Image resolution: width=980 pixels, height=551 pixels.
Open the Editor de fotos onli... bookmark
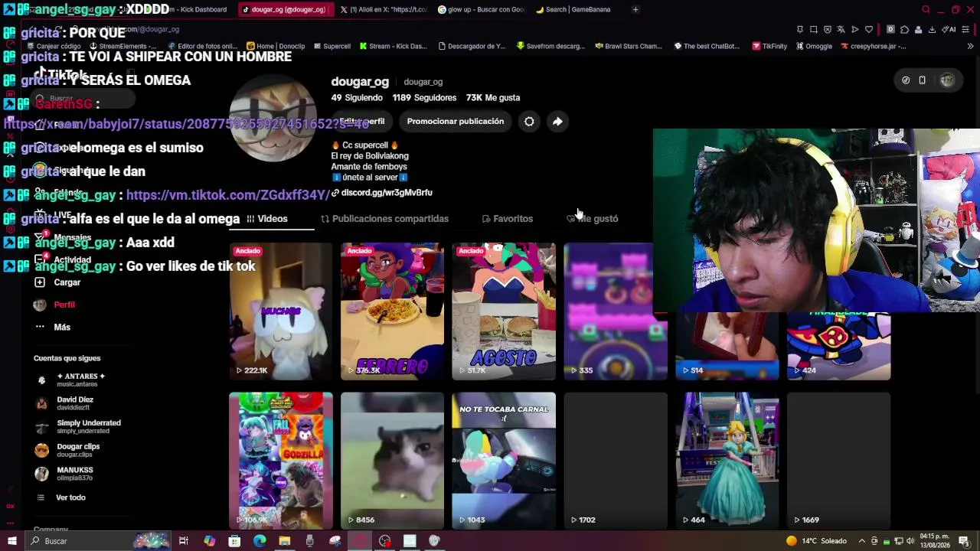pos(202,46)
